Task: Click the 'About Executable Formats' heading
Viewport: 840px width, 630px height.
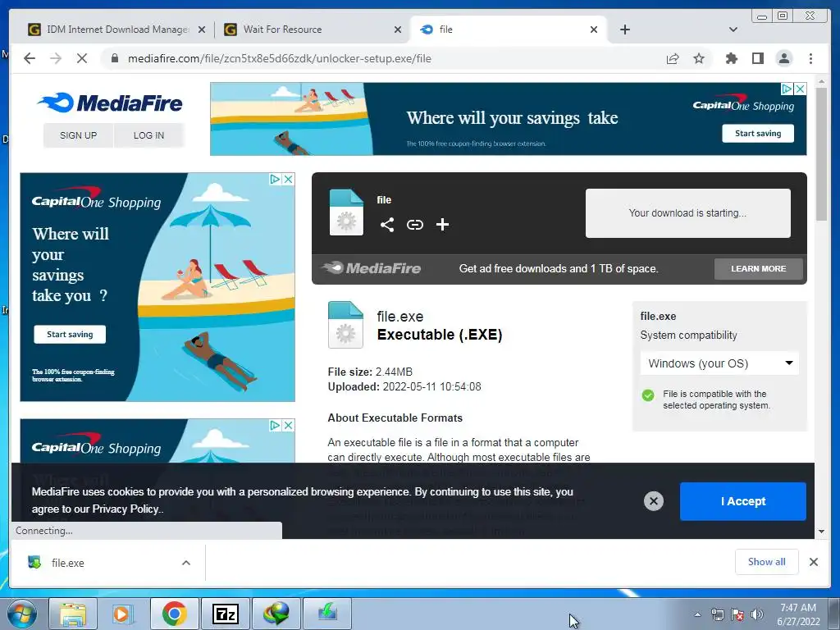Action: [395, 418]
